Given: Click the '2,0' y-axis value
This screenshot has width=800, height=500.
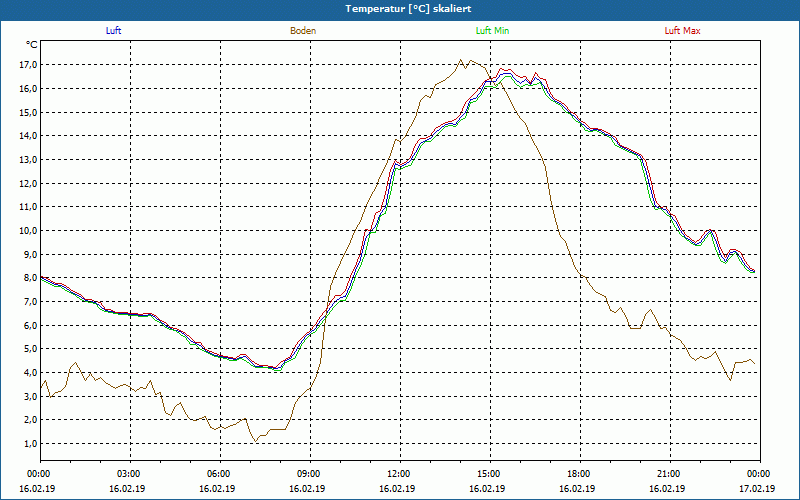Looking at the screenshot, I should pyautogui.click(x=31, y=420).
